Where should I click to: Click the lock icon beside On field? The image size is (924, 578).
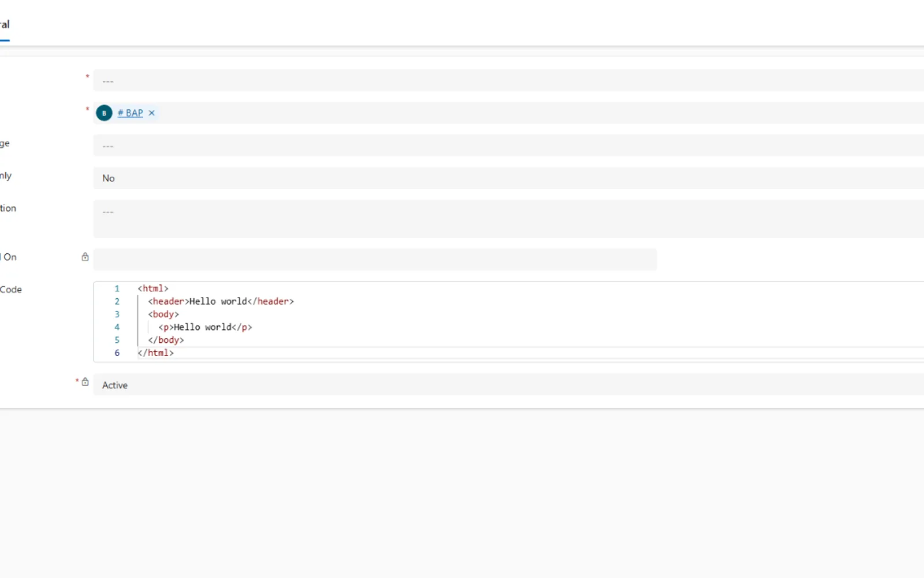pos(85,257)
